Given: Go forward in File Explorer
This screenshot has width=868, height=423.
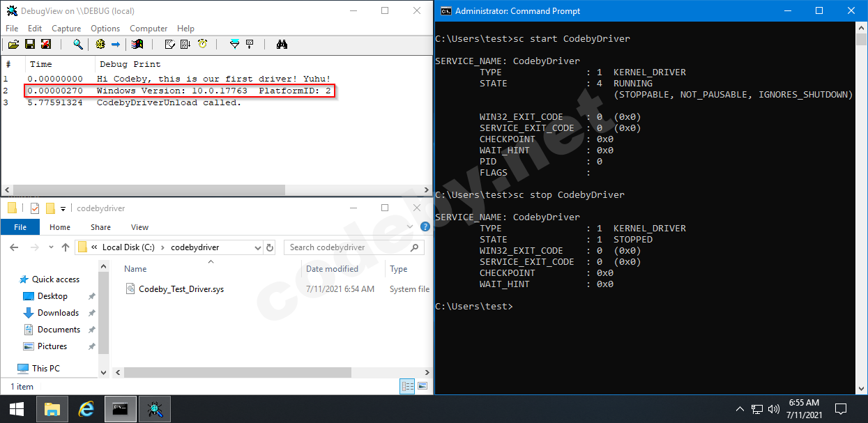Looking at the screenshot, I should click(x=34, y=247).
